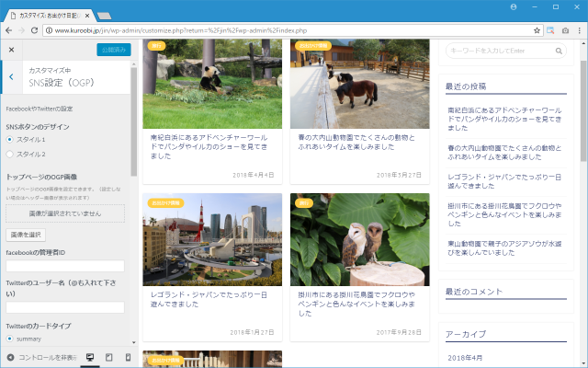Open the owls photo thumbnail
588x368 pixels.
click(359, 239)
